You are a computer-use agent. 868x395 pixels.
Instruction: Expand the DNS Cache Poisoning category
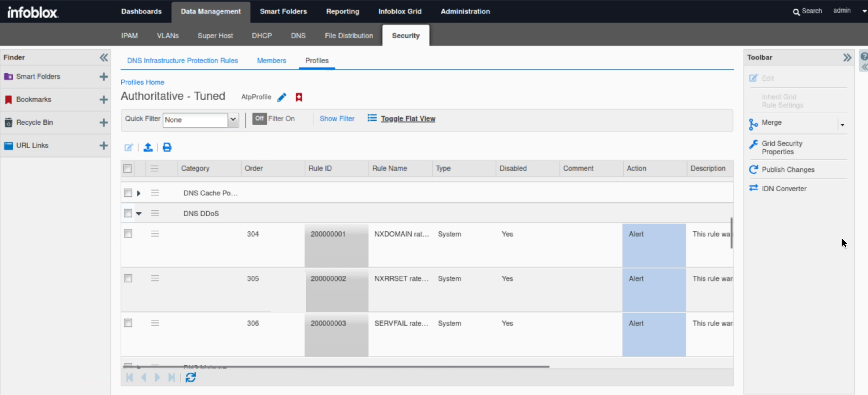139,193
